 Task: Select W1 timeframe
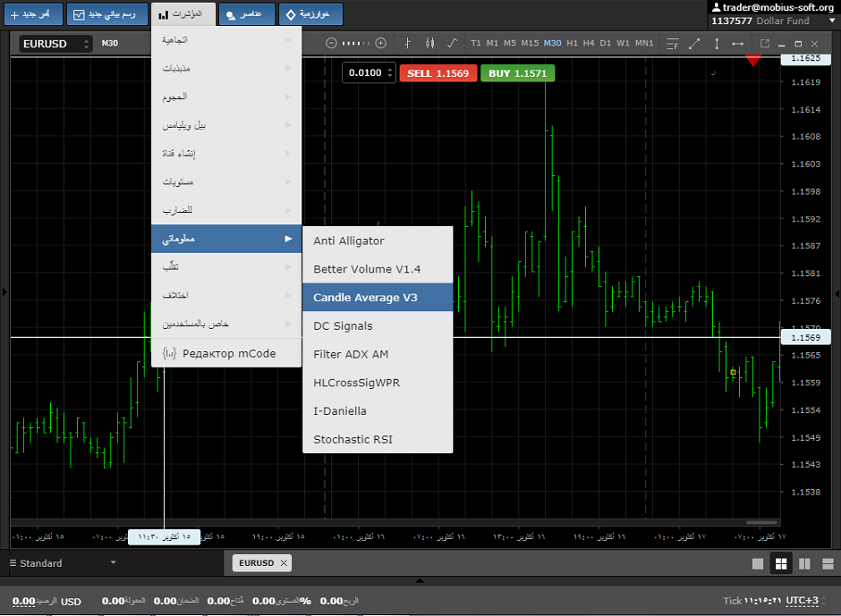click(x=623, y=44)
